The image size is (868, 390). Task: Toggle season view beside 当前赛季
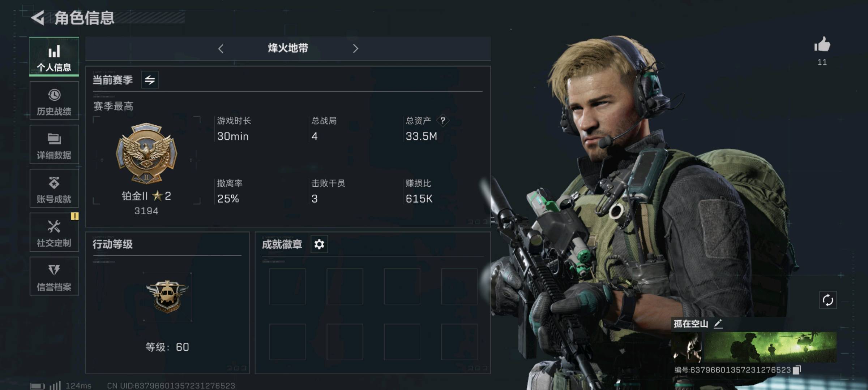[x=150, y=80]
